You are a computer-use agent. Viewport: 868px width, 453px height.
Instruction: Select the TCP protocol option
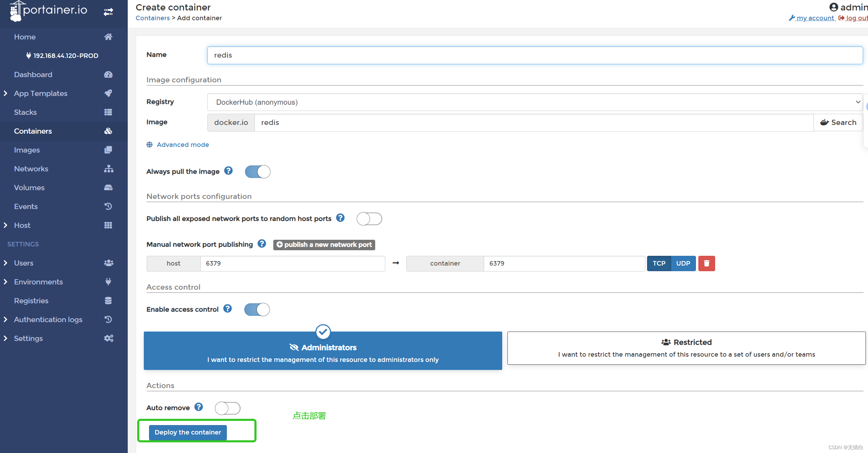point(659,263)
